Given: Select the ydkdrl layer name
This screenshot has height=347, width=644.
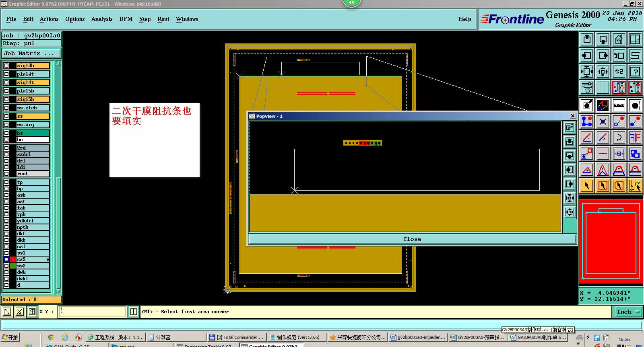Looking at the screenshot, I should 33,221.
